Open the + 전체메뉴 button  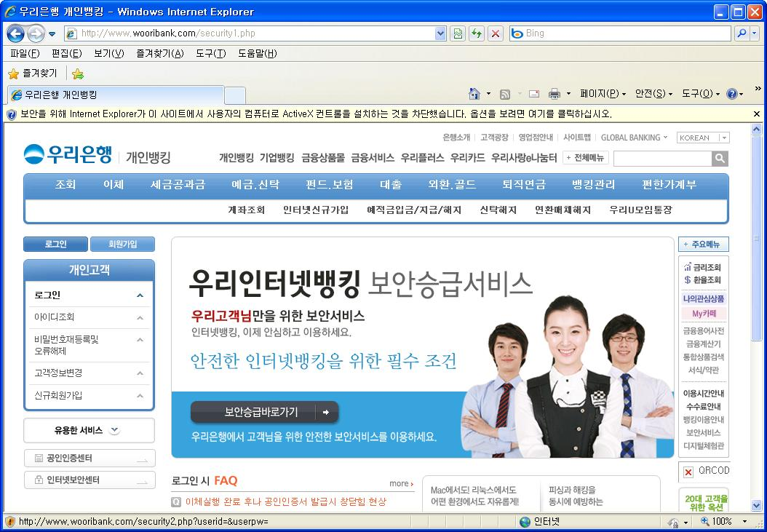(x=586, y=158)
